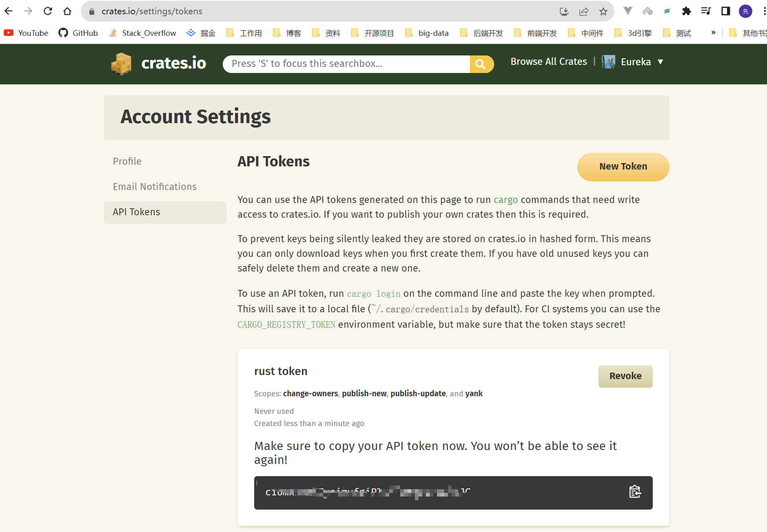
Task: Toggle the browser side panel icon
Action: [726, 11]
